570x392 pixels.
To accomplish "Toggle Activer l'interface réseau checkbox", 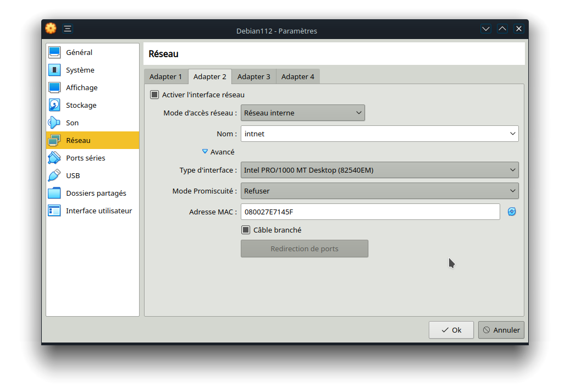I will (154, 95).
